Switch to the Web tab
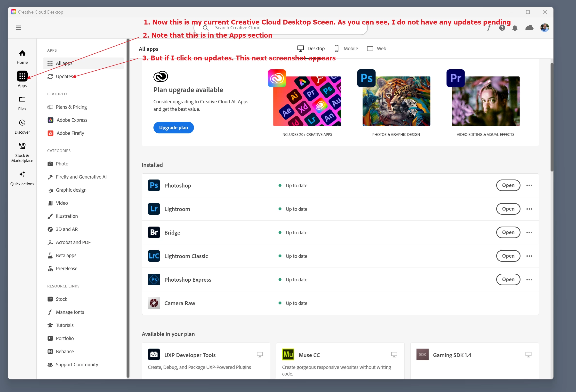Viewport: 576px width, 392px height. pyautogui.click(x=376, y=49)
